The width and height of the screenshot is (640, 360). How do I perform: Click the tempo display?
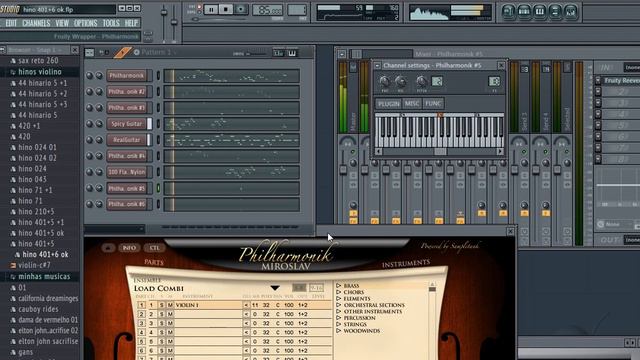(268, 10)
